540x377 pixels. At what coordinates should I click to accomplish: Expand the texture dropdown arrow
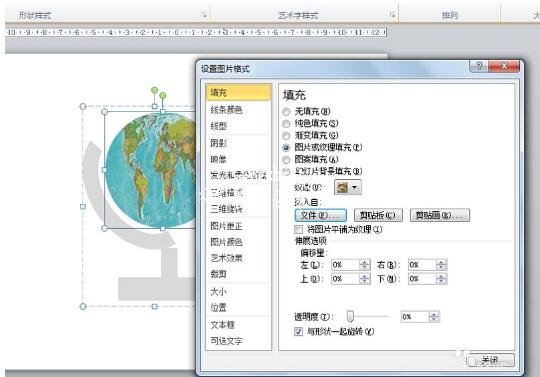(x=355, y=187)
